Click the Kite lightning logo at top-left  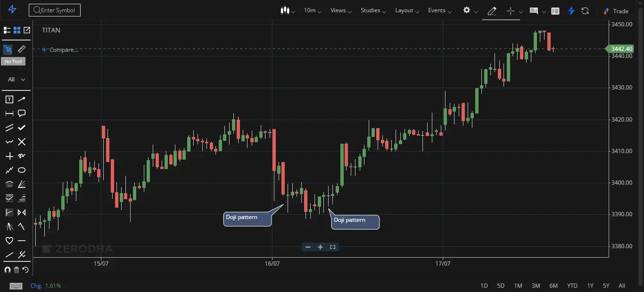[x=12, y=10]
